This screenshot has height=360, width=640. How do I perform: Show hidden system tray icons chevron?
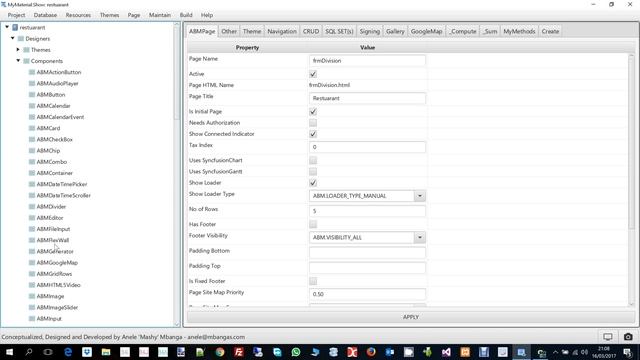click(555, 352)
